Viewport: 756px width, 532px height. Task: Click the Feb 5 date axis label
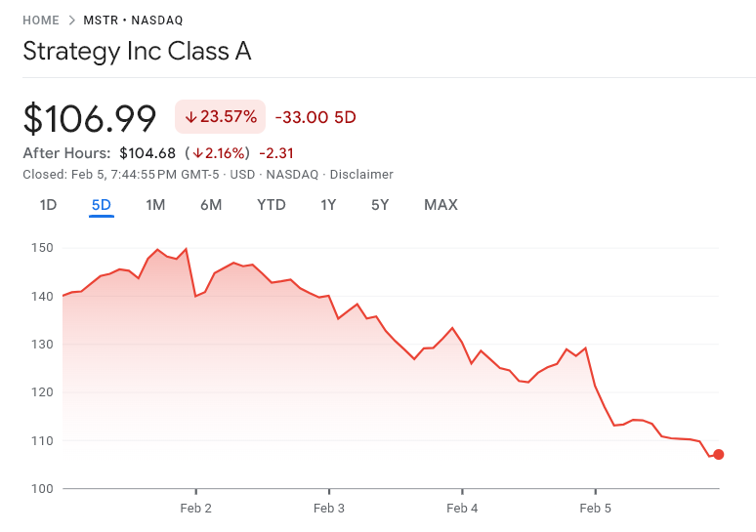click(595, 509)
